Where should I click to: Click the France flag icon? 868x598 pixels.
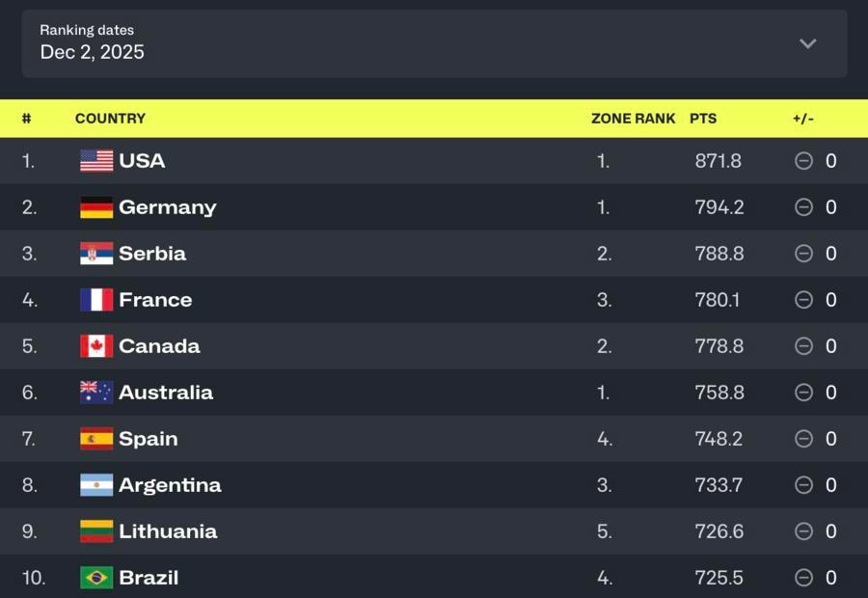pyautogui.click(x=96, y=300)
